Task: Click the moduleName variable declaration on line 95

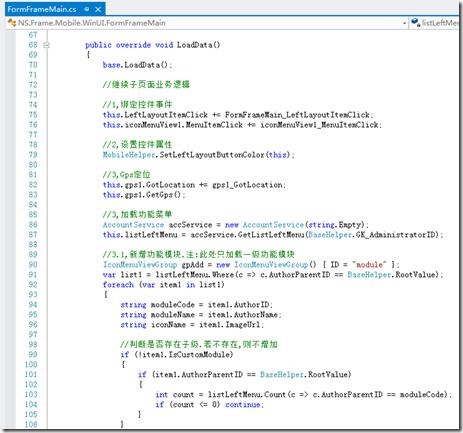Action: pyautogui.click(x=172, y=315)
